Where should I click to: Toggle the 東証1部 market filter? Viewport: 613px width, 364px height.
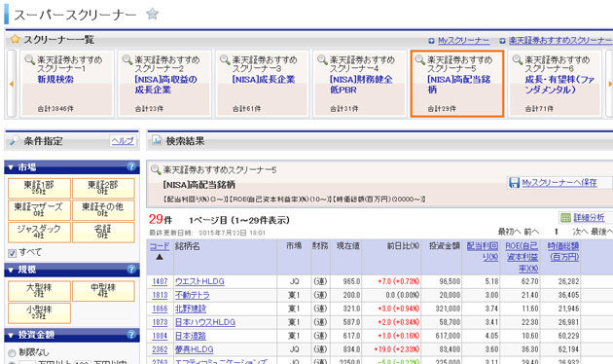pos(39,188)
